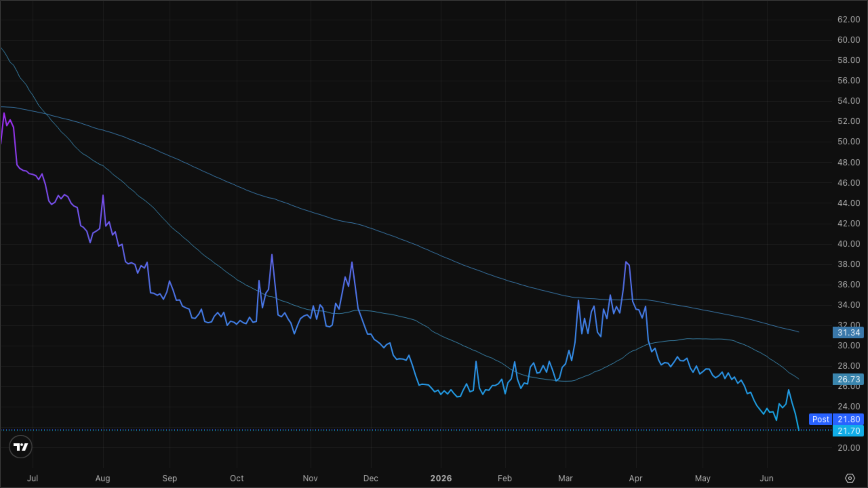Screen dimensions: 868x488
Task: Click the dotted current-price line
Action: coord(416,430)
